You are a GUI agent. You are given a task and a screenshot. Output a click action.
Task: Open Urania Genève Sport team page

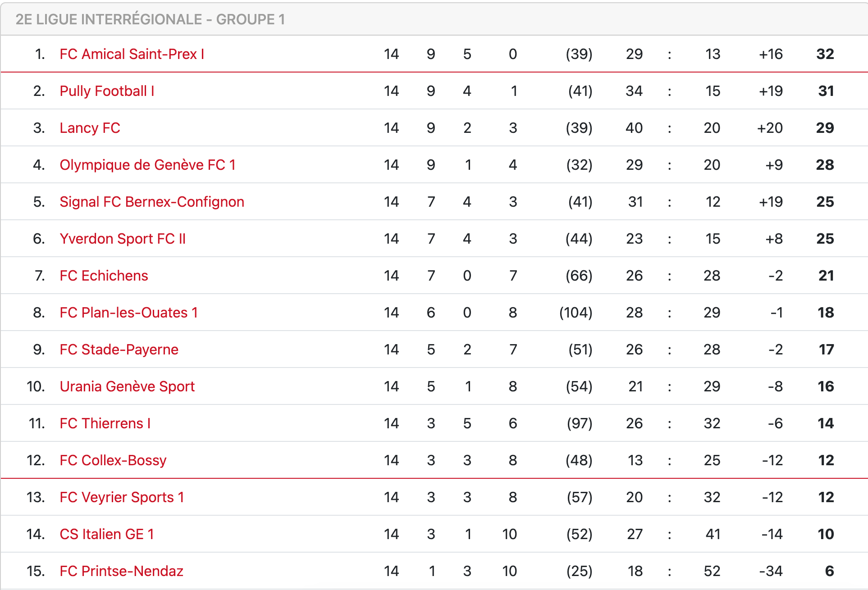tap(127, 386)
